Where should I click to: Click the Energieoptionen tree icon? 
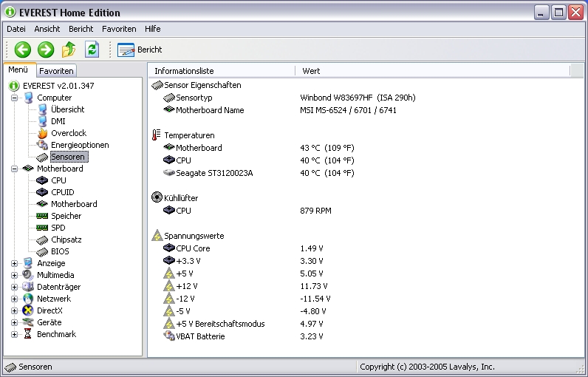[x=42, y=145]
